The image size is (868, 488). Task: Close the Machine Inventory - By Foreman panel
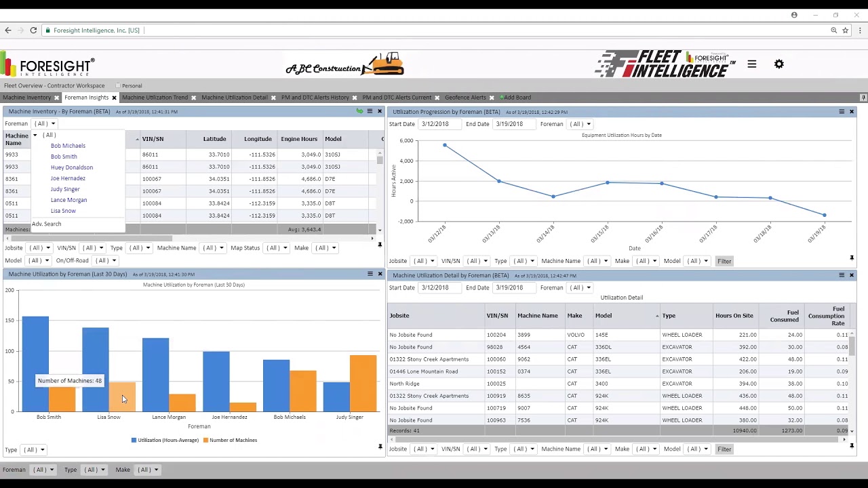point(380,111)
